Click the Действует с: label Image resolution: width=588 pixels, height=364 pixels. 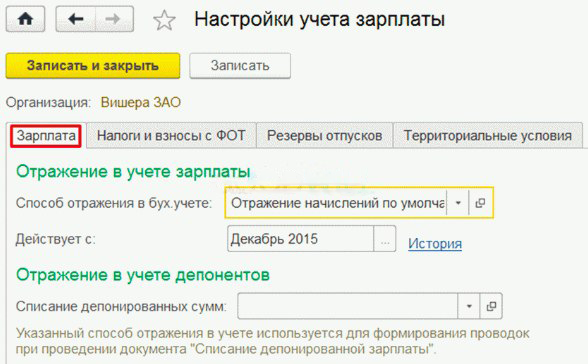click(56, 239)
